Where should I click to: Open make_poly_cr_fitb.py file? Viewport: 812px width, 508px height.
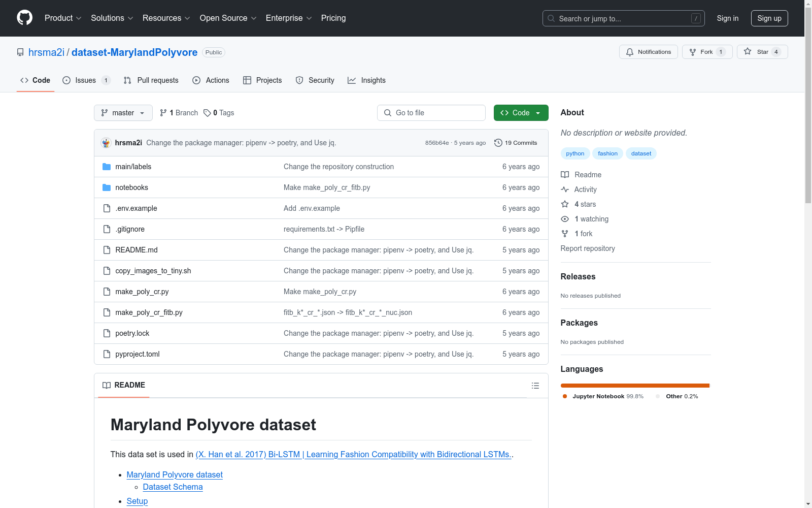149,312
